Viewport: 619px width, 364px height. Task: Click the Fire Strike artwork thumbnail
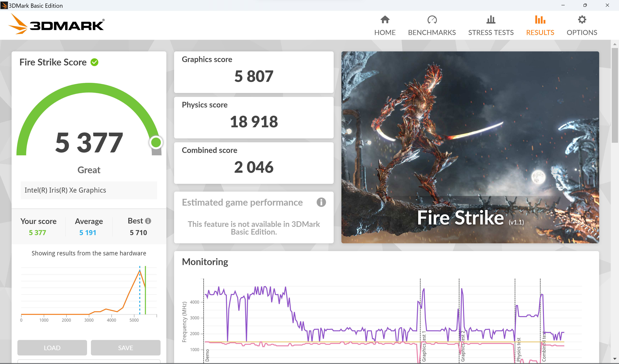(470, 147)
